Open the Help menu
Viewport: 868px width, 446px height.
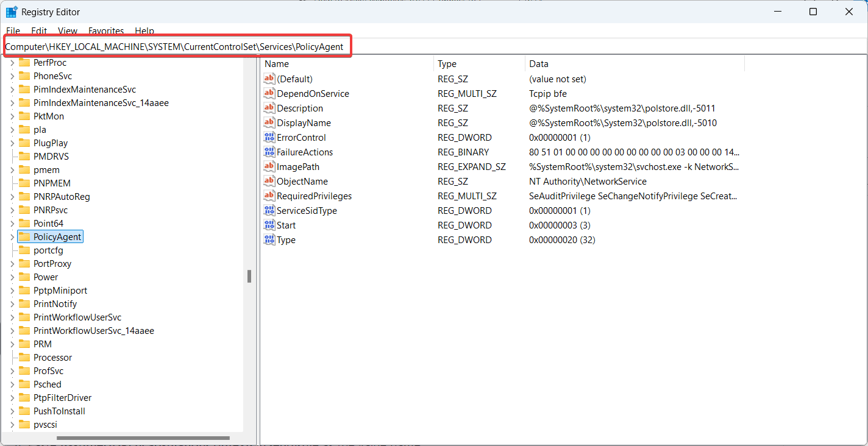144,30
